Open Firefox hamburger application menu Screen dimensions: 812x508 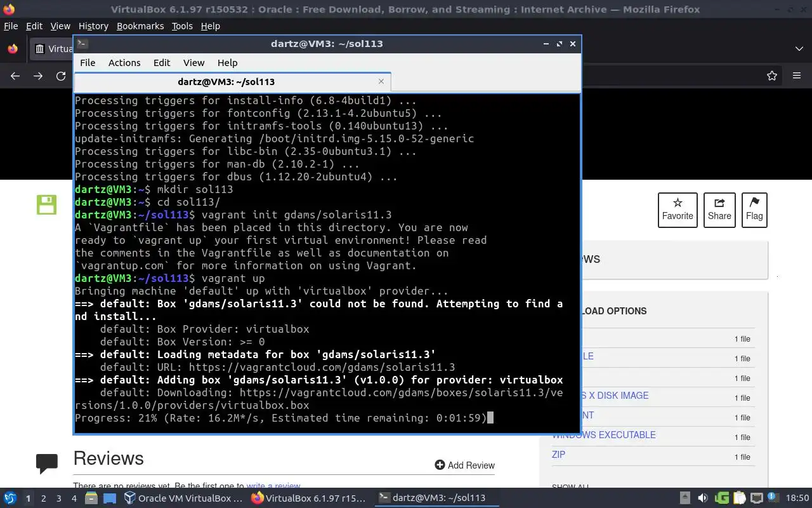coord(797,76)
